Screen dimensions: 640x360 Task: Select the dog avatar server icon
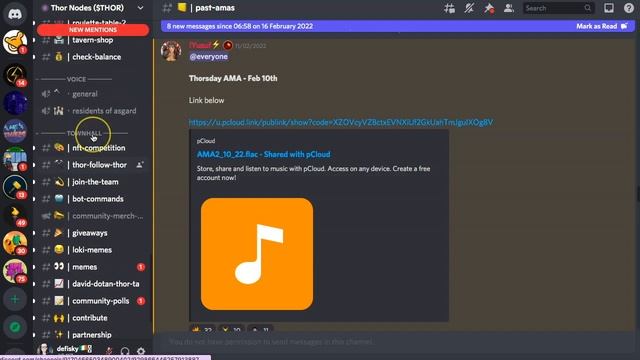pos(15,42)
